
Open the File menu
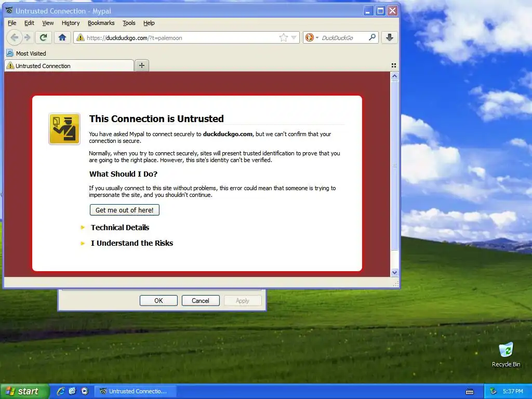12,23
